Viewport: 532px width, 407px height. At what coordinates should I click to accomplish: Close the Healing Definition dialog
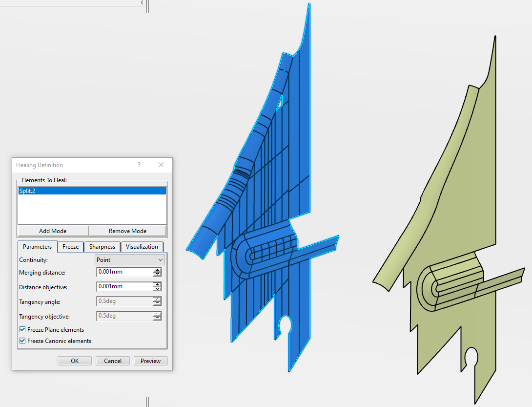point(161,165)
